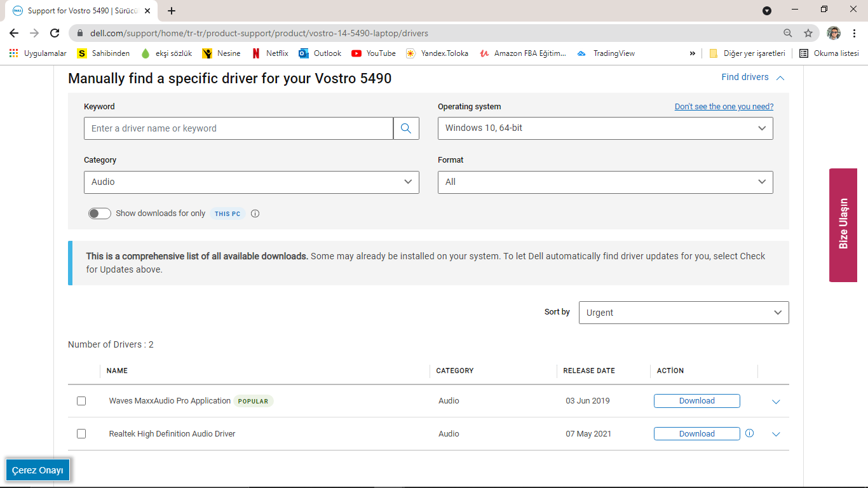The image size is (868, 488).
Task: Click the keyword search magnifier icon
Action: 406,128
